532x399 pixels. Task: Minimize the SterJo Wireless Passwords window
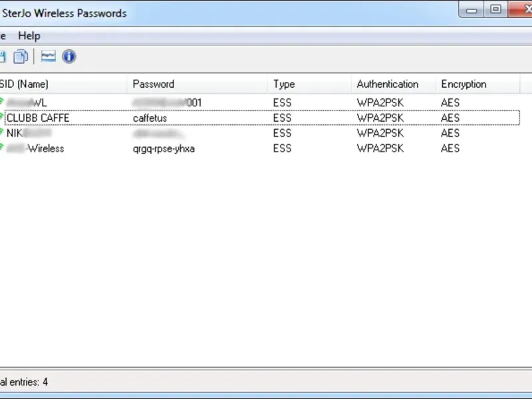tap(471, 10)
